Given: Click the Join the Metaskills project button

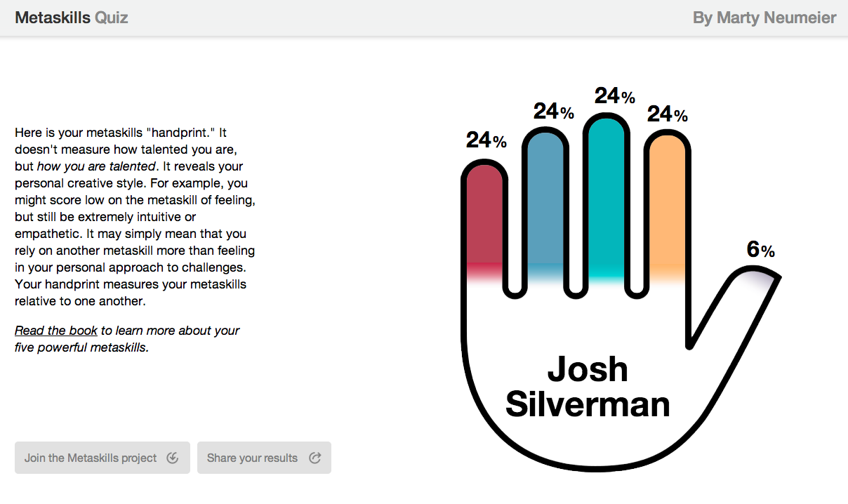Looking at the screenshot, I should [x=102, y=458].
